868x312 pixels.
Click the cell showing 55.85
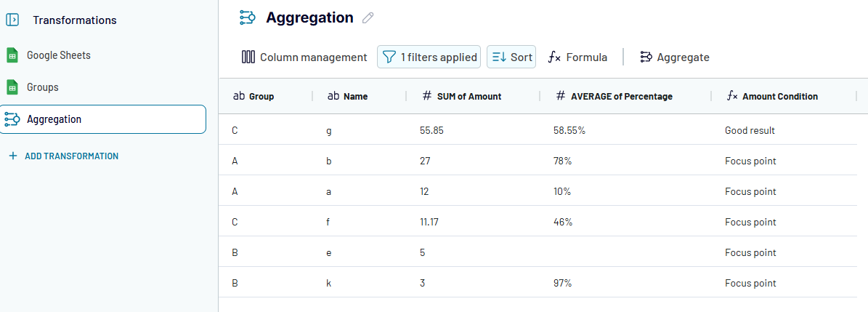pos(431,131)
